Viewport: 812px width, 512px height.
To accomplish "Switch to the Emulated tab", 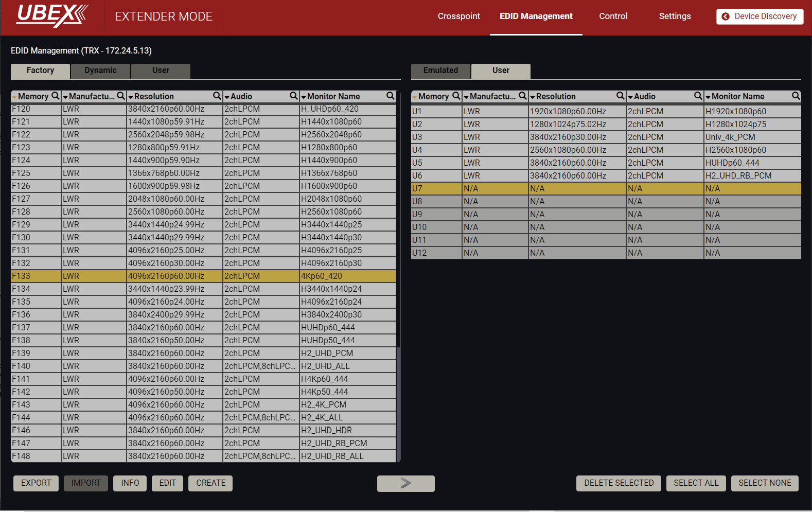I will [440, 70].
